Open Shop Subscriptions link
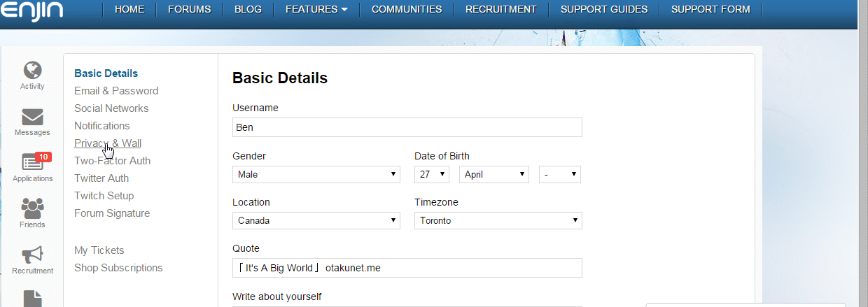Image resolution: width=868 pixels, height=307 pixels. click(118, 268)
